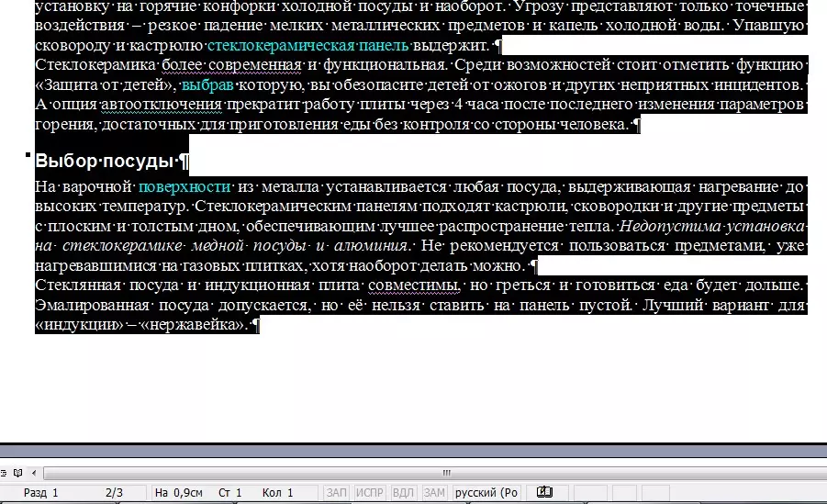The image size is (827, 504).
Task: Click the На 0,9см position indicator
Action: click(x=179, y=492)
